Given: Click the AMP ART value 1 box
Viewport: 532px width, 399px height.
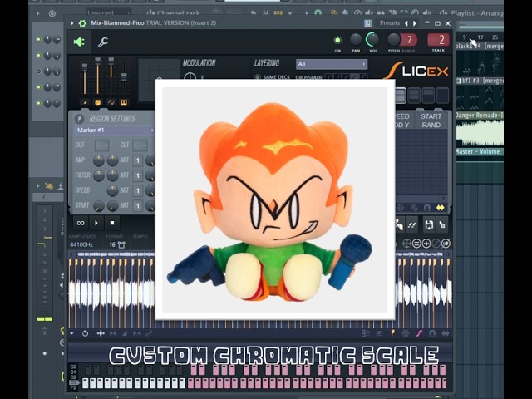Looking at the screenshot, I should [x=138, y=160].
